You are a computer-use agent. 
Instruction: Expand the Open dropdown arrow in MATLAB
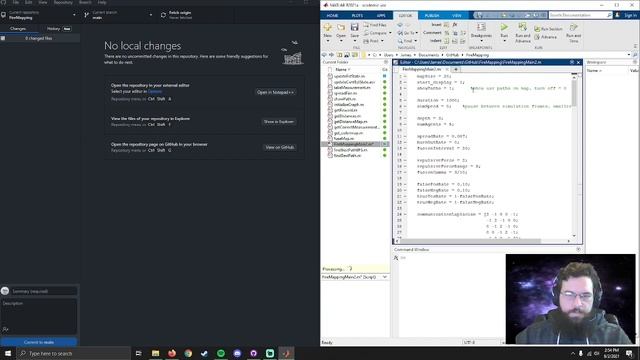pyautogui.click(x=341, y=41)
